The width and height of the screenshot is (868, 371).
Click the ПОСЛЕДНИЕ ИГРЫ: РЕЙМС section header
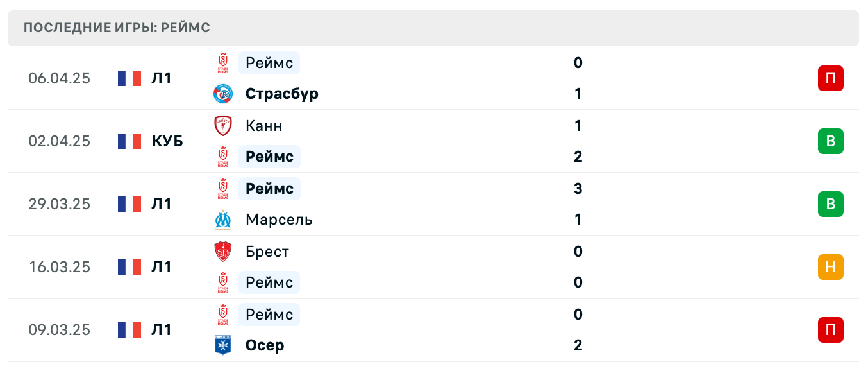pyautogui.click(x=116, y=28)
